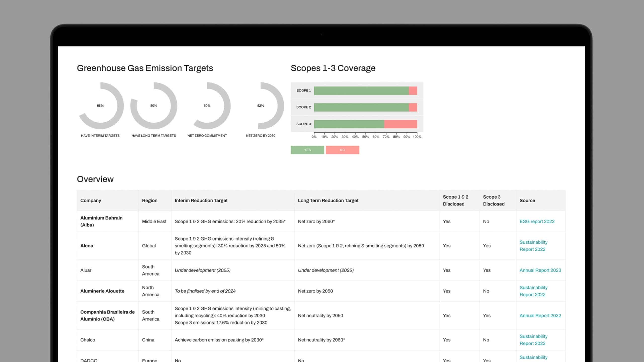Open Aluar's Annual Report 2023 link
This screenshot has height=362, width=644.
tap(540, 270)
